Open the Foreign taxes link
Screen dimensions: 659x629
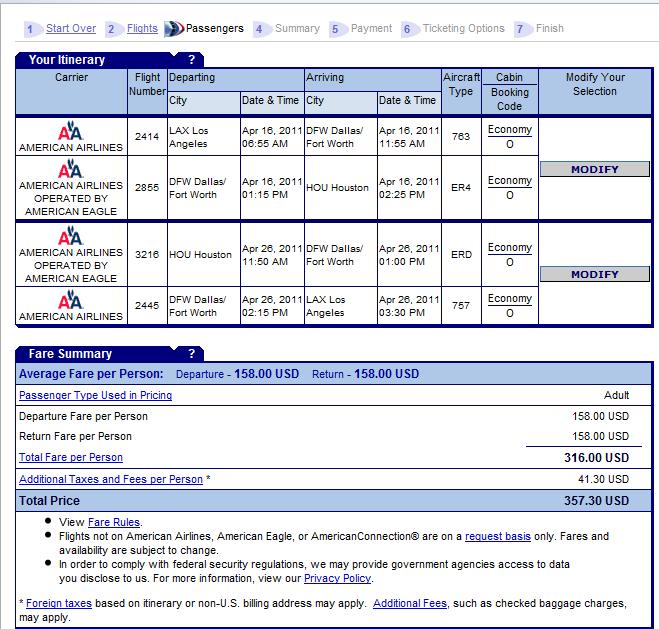click(x=59, y=603)
